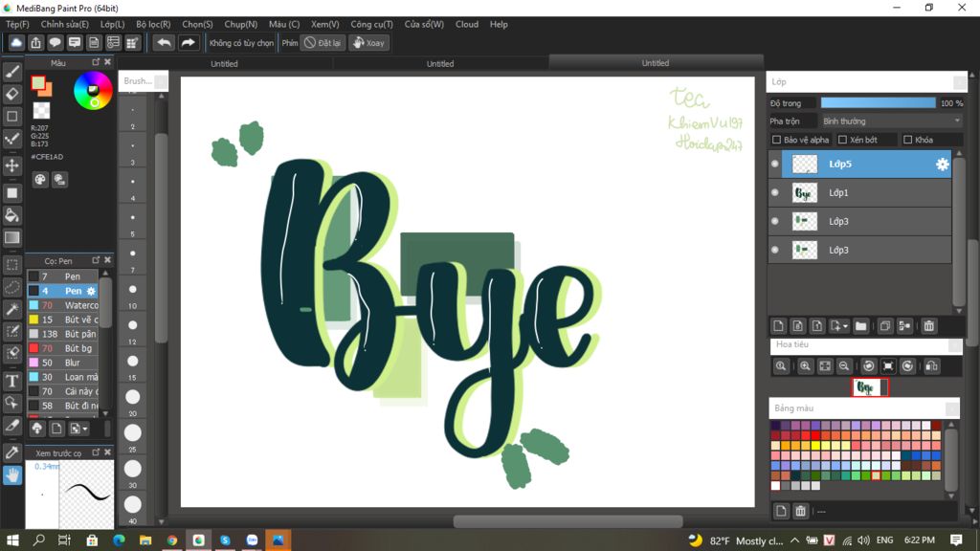
Task: Select the Text tool
Action: click(11, 381)
